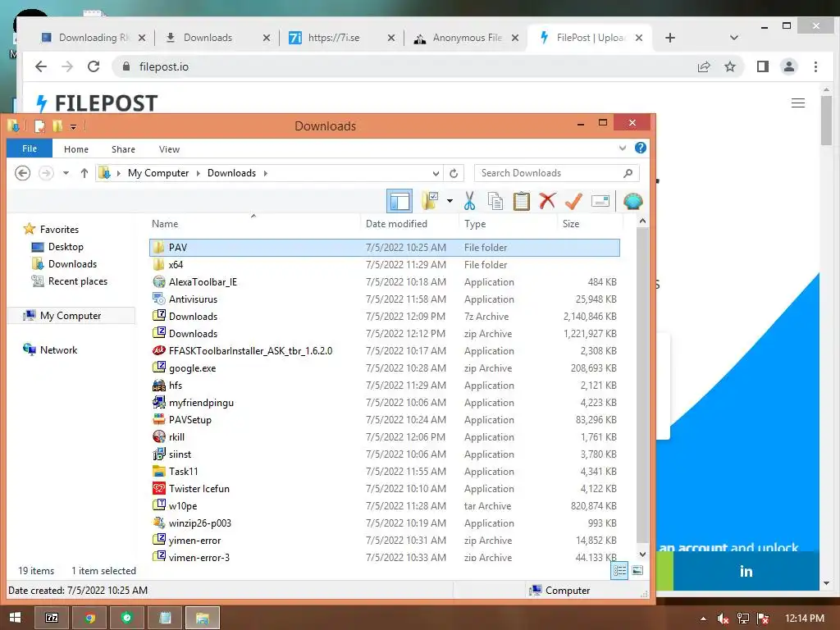Open the quick access toolbar customize dropdown
The width and height of the screenshot is (840, 630).
pyautogui.click(x=73, y=127)
